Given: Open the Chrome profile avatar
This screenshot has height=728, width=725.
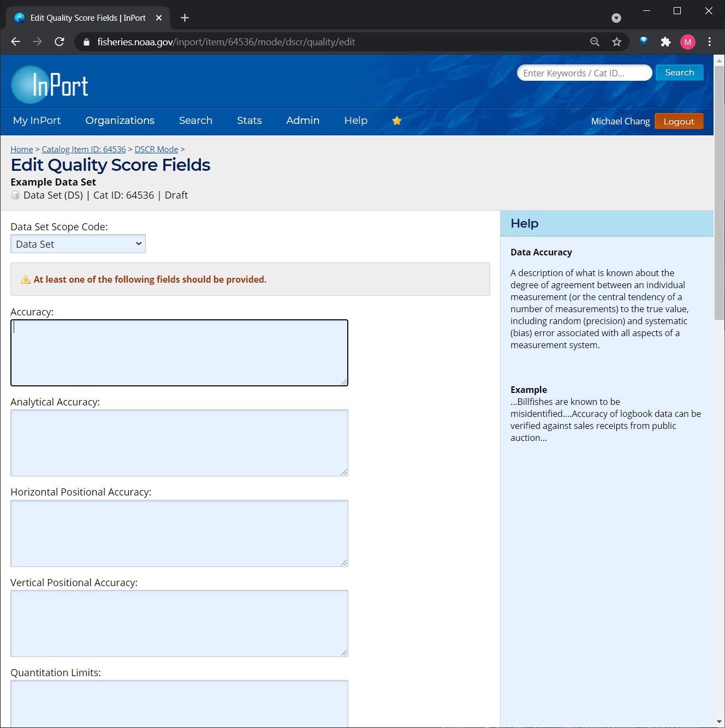Looking at the screenshot, I should pos(688,42).
